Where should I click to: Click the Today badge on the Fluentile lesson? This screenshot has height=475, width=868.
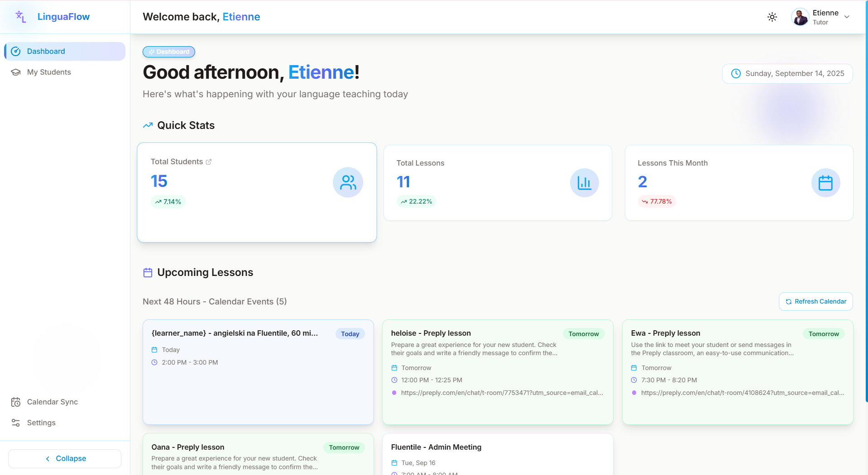pos(350,334)
